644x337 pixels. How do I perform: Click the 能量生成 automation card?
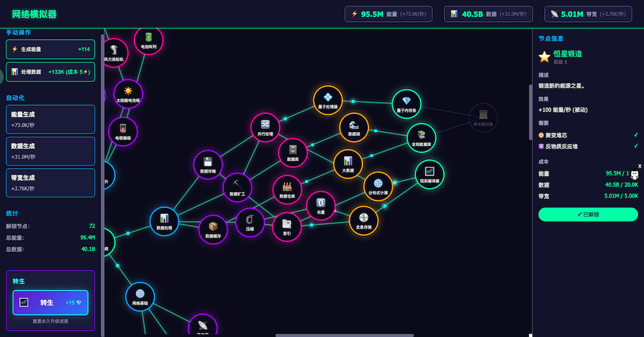(50, 119)
